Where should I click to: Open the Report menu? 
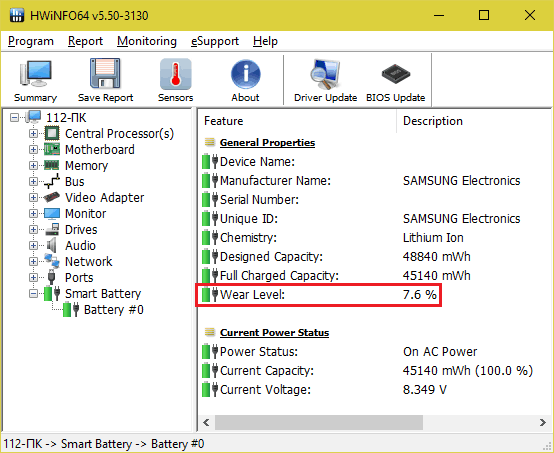click(x=85, y=41)
